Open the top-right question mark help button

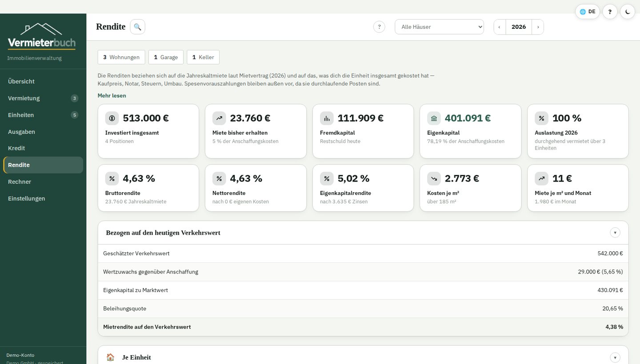[x=610, y=12]
